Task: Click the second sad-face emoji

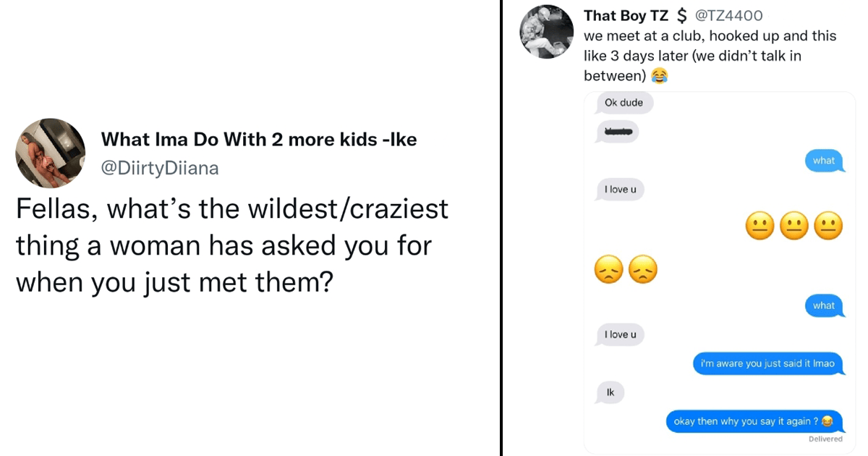Action: (x=642, y=270)
